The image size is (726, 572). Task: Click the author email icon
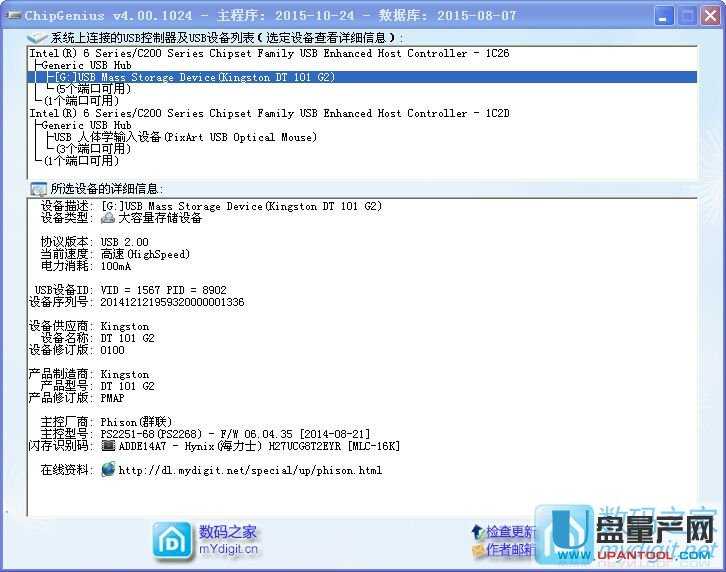click(x=477, y=550)
